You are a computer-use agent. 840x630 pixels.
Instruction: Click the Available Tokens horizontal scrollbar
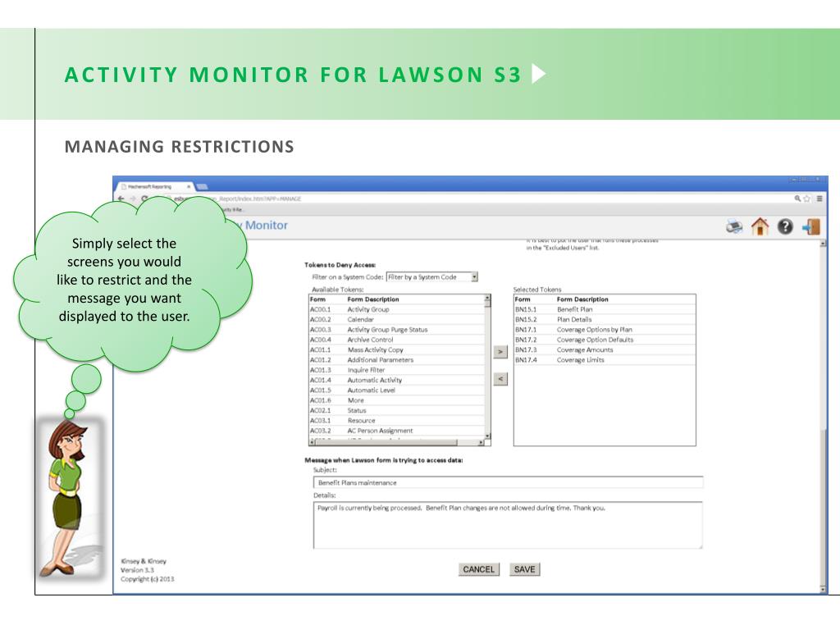pyautogui.click(x=396, y=442)
